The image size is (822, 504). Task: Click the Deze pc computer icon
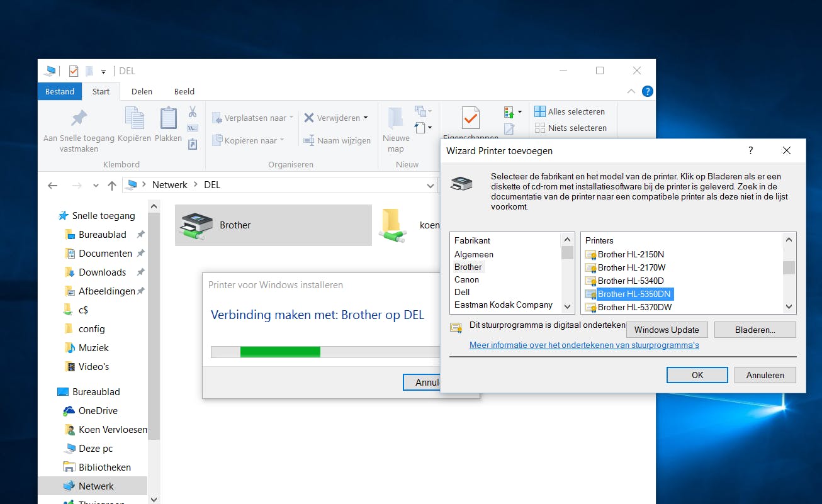click(69, 449)
